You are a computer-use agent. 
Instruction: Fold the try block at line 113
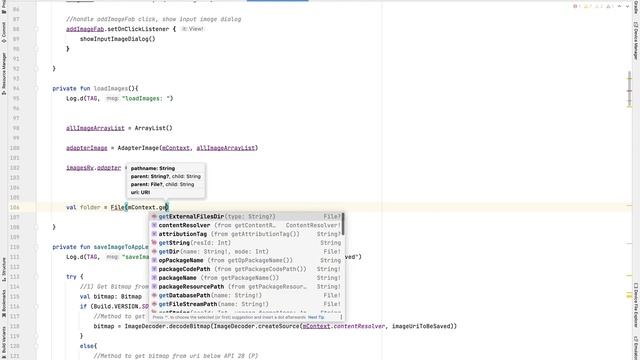[36, 277]
